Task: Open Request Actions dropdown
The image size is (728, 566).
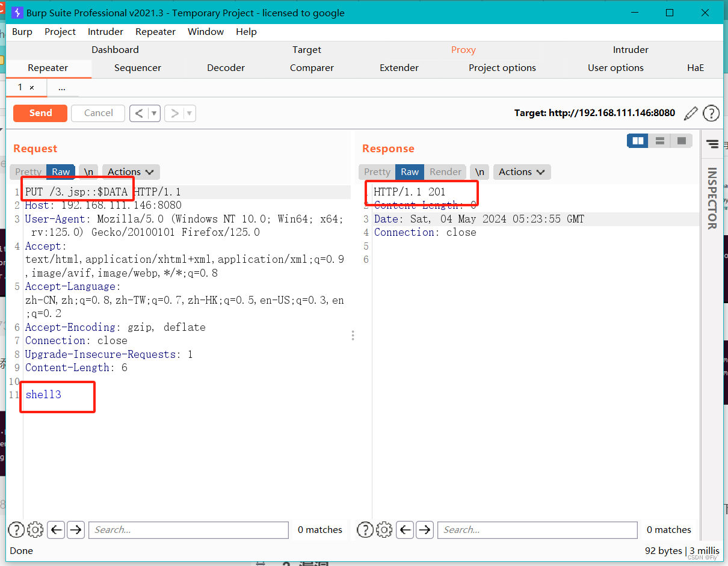Action: 131,172
